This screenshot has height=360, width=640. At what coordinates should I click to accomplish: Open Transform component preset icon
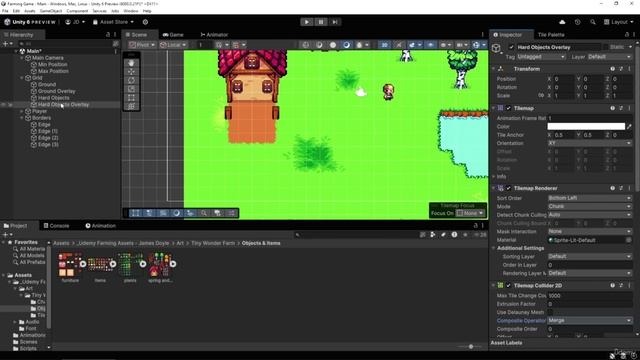point(621,69)
